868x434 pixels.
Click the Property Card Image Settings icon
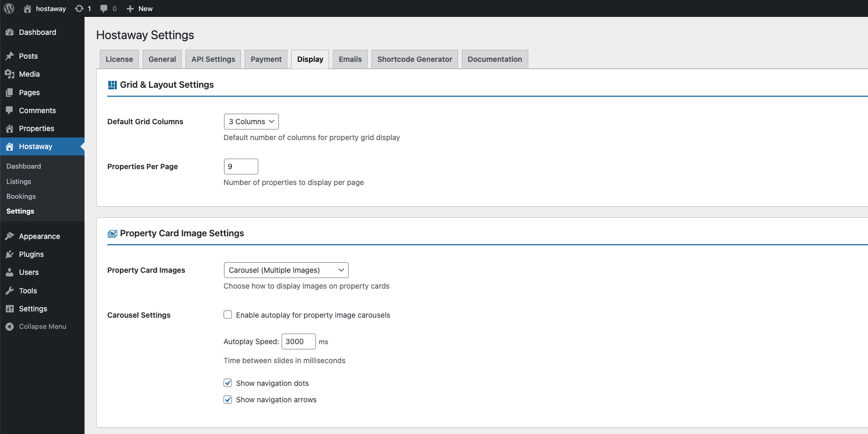pos(113,234)
